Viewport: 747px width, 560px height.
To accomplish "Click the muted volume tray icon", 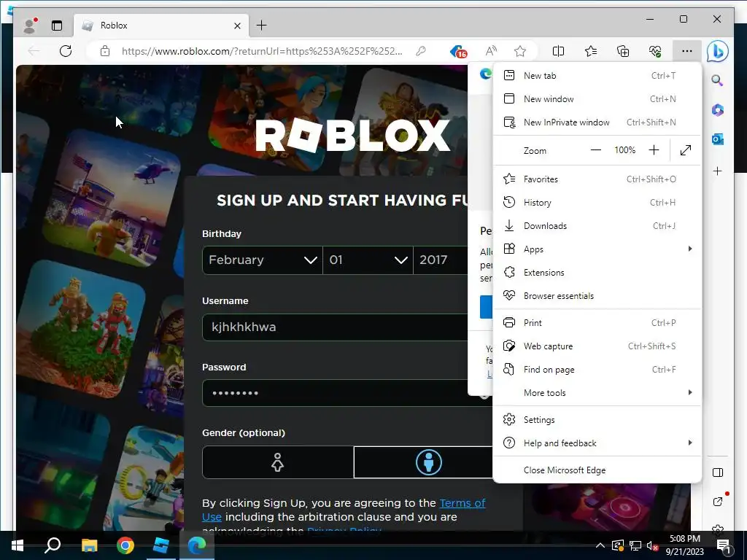I will pos(652,545).
